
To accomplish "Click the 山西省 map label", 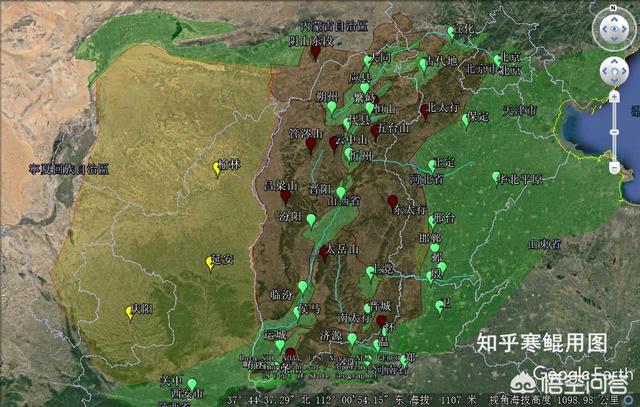I will 343,201.
